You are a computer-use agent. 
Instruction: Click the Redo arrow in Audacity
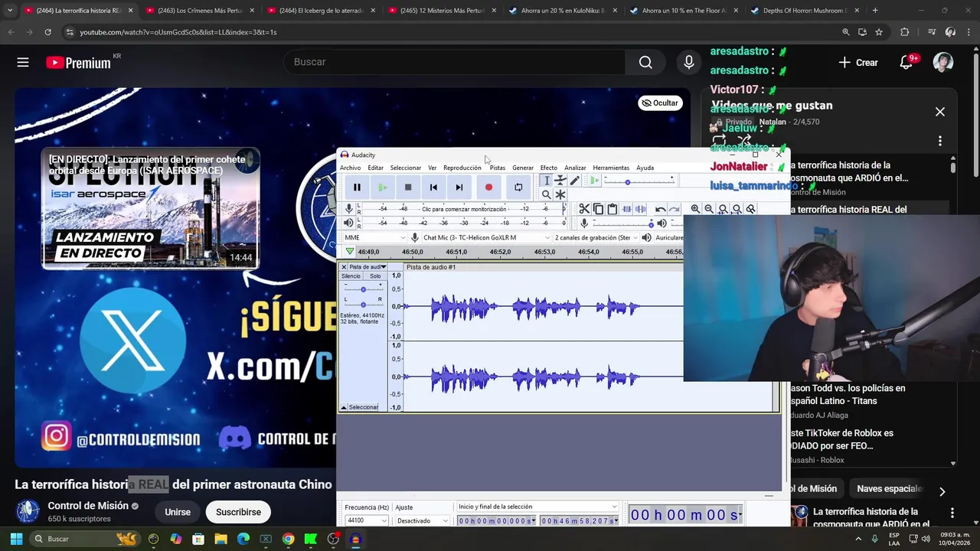674,209
